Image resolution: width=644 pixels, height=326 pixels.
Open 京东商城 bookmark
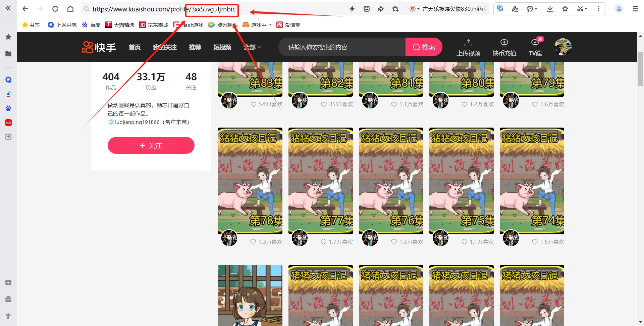[154, 25]
